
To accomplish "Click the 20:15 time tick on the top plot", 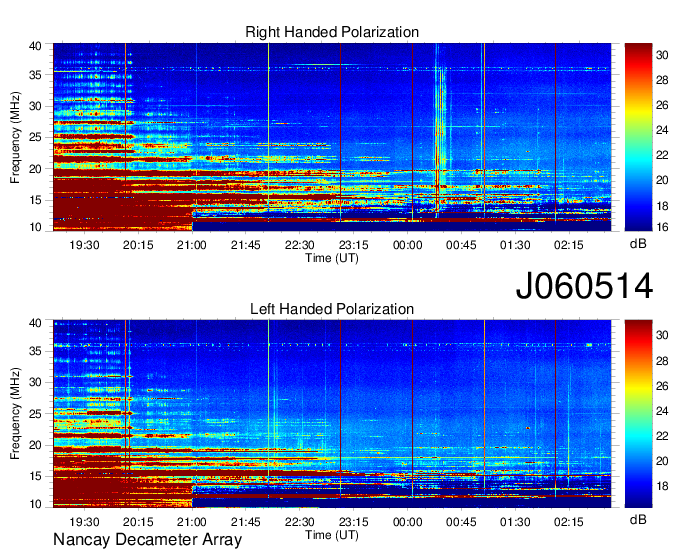I will [x=138, y=245].
